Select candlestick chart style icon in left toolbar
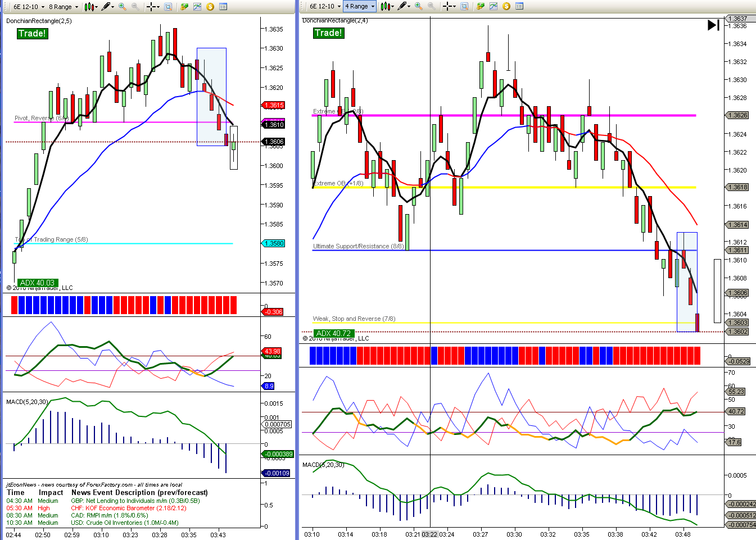The height and width of the screenshot is (540, 756). click(89, 7)
